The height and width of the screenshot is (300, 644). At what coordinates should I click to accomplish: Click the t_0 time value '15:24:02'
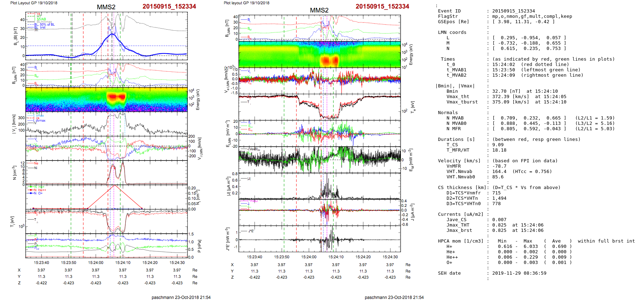tap(504, 65)
